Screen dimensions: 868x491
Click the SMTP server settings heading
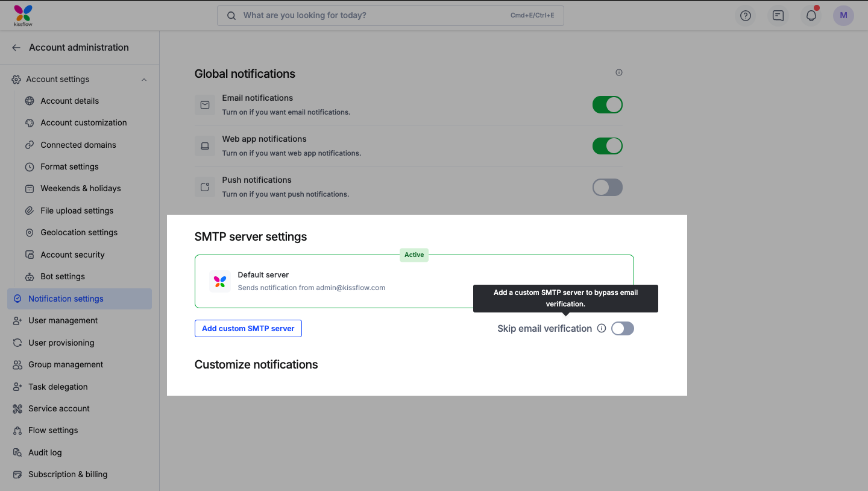pyautogui.click(x=251, y=237)
